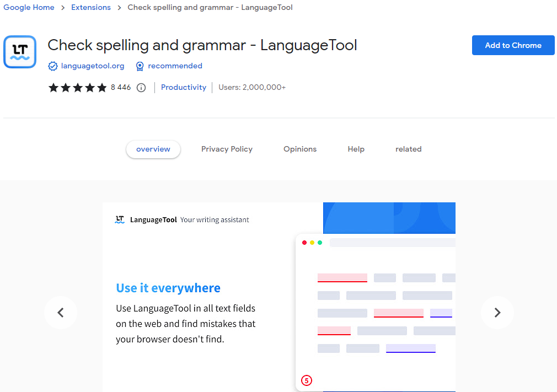557x392 pixels.
Task: Click Add to Chrome button
Action: [x=513, y=45]
